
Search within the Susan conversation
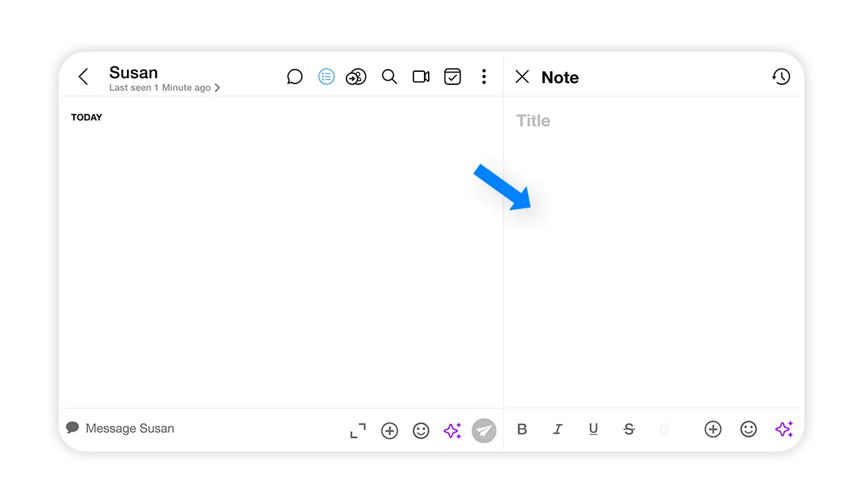pos(389,77)
